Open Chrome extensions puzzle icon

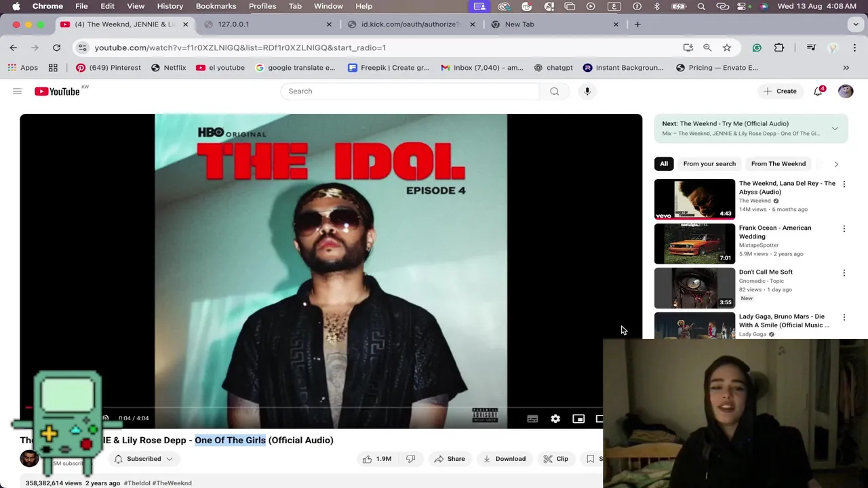[x=779, y=47]
